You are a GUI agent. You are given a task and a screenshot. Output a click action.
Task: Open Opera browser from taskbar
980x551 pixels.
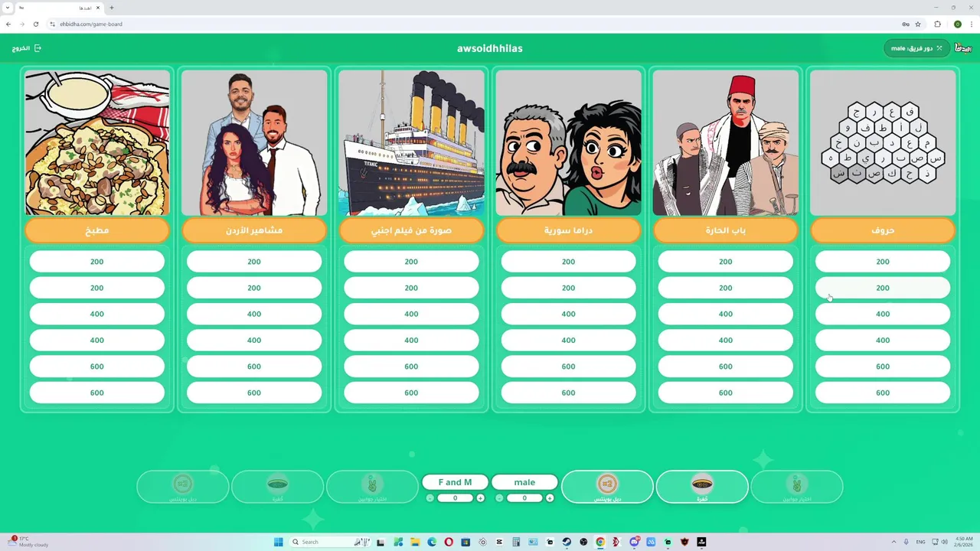449,542
